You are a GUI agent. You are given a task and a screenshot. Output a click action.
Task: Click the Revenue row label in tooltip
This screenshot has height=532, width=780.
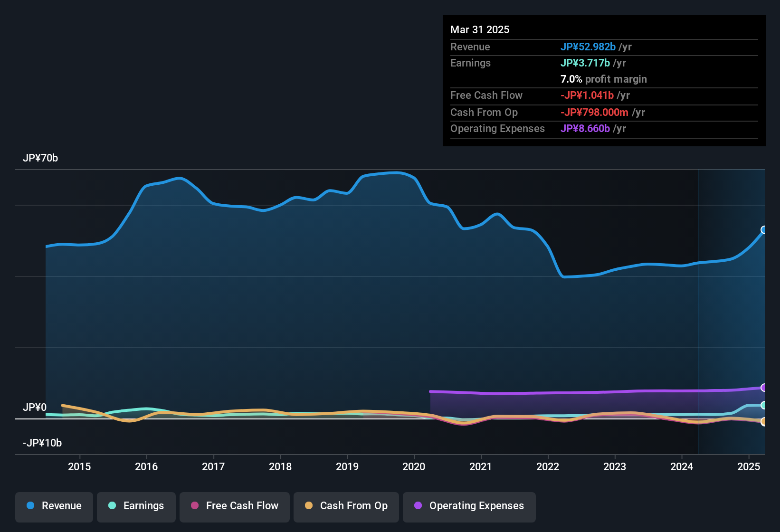pos(470,47)
